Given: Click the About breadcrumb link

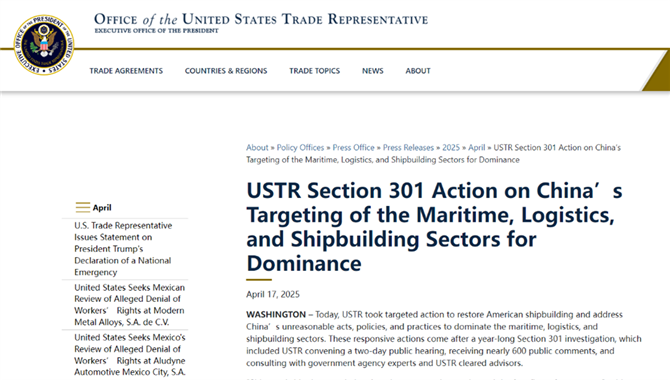Looking at the screenshot, I should (x=257, y=147).
